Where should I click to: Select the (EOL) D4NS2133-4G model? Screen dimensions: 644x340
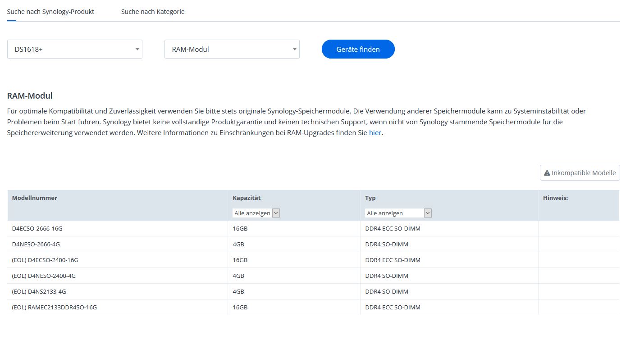39,291
